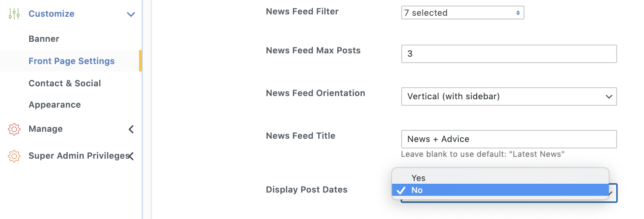
Task: Click the Display Post Dates label
Action: pos(307,189)
